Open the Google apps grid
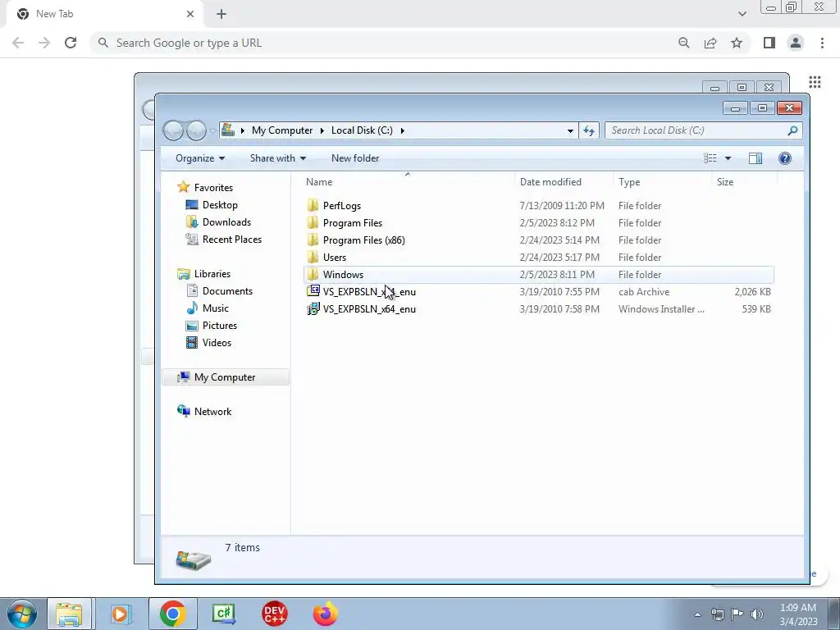840x630 pixels. tap(815, 82)
